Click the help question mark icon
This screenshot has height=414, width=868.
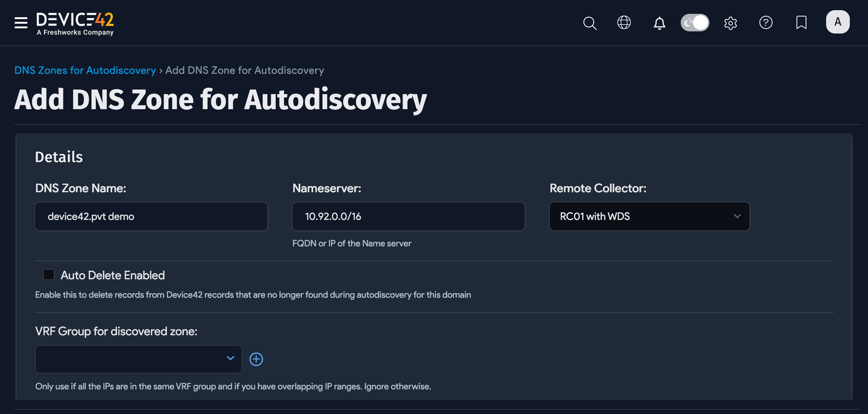[x=766, y=22]
